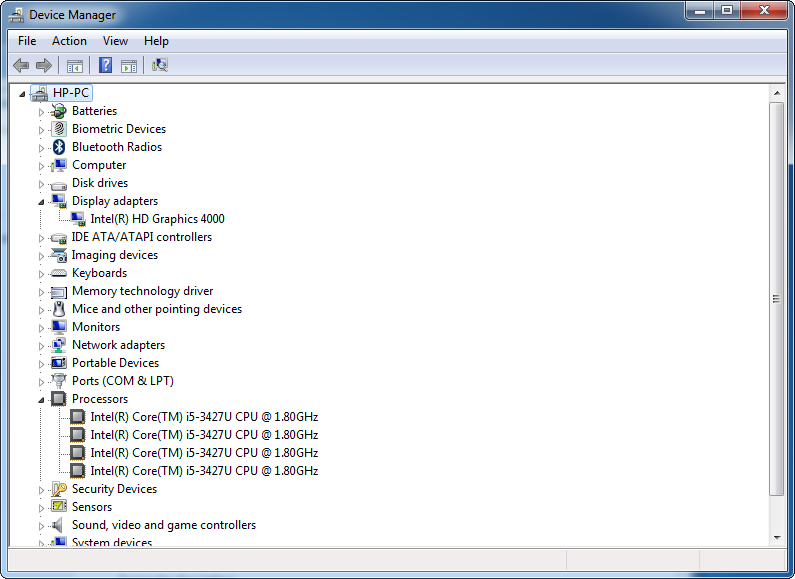Viewport: 795px width, 579px height.
Task: Click the blue Help toolbar icon
Action: tap(105, 66)
